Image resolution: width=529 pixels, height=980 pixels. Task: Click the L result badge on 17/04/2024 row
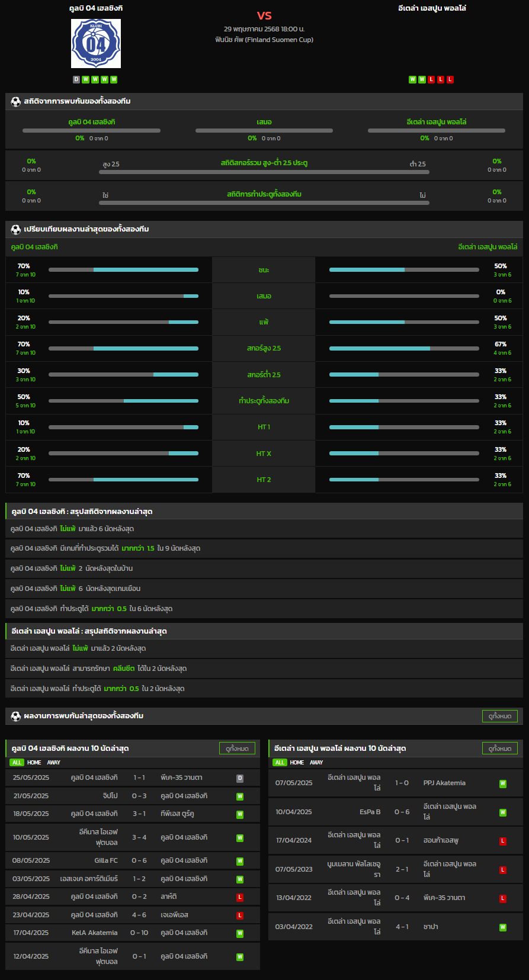(503, 841)
